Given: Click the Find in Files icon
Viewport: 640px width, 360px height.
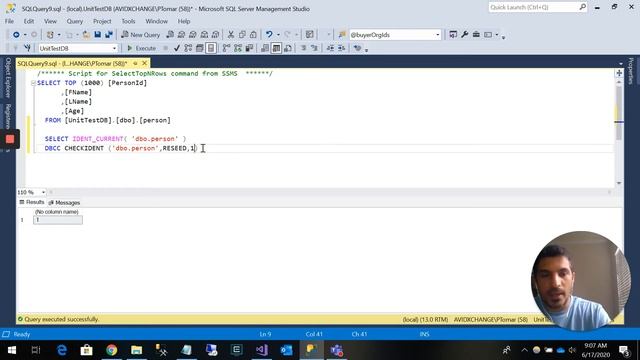Looking at the screenshot, I should [x=342, y=35].
